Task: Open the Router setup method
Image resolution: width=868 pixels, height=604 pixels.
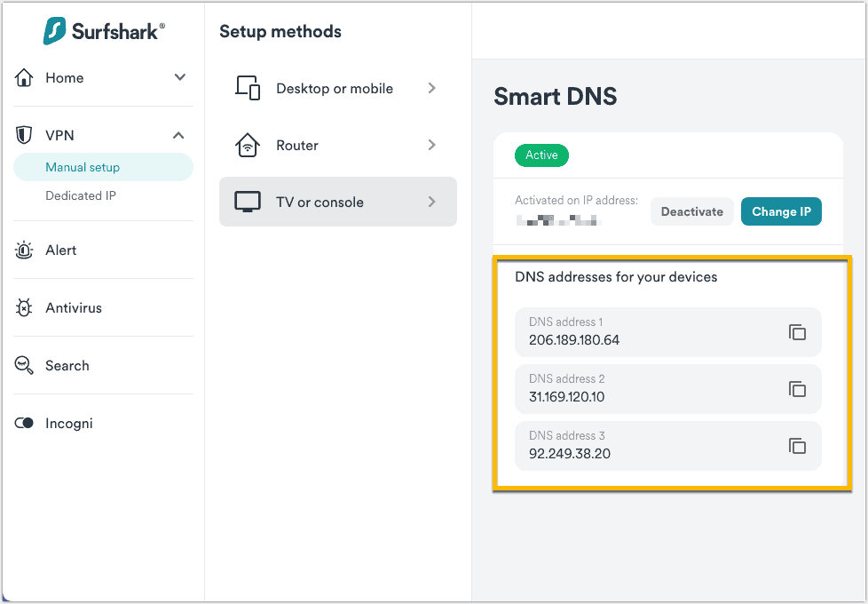Action: pos(337,146)
